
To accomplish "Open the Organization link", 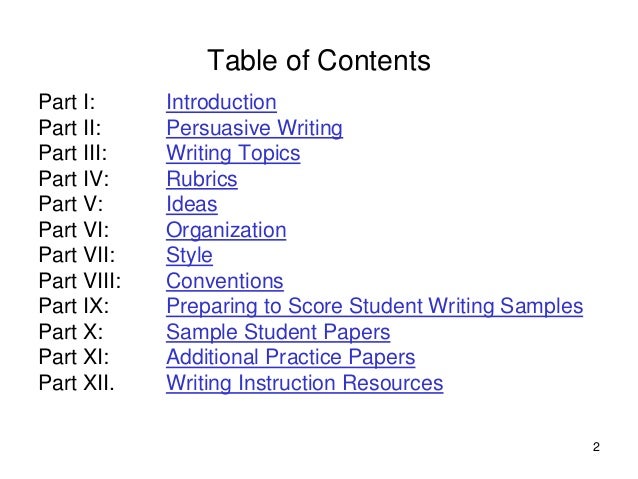I will (226, 230).
